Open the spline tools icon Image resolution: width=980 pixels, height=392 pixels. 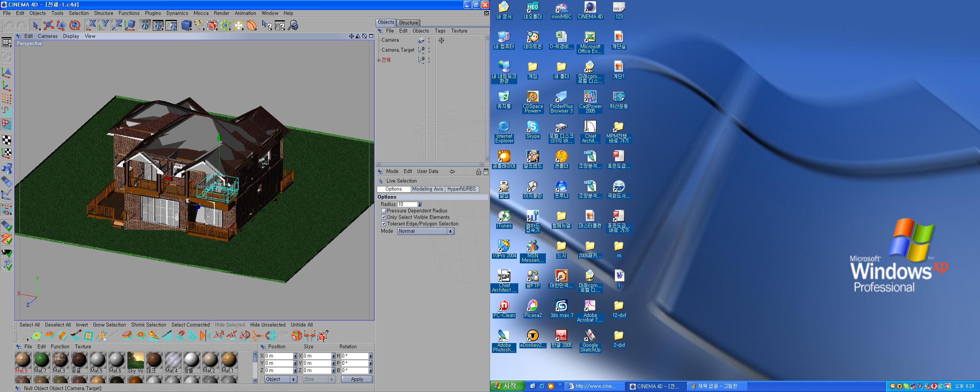pos(199,26)
